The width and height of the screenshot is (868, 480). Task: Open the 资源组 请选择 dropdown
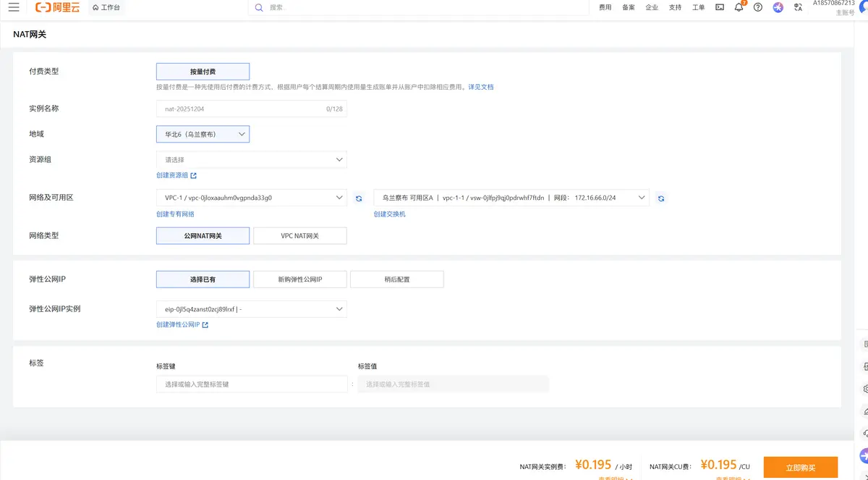tap(252, 159)
